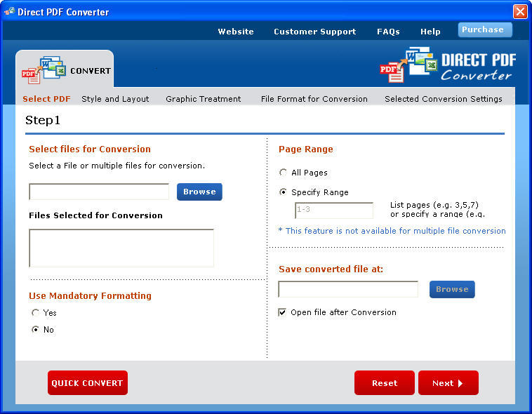Browse for save location of converted file
This screenshot has width=532, height=414.
[452, 290]
